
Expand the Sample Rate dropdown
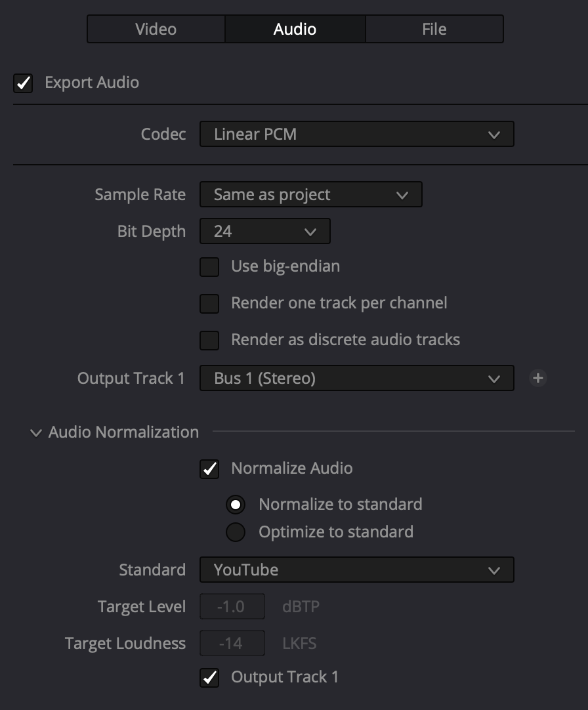[x=310, y=195]
